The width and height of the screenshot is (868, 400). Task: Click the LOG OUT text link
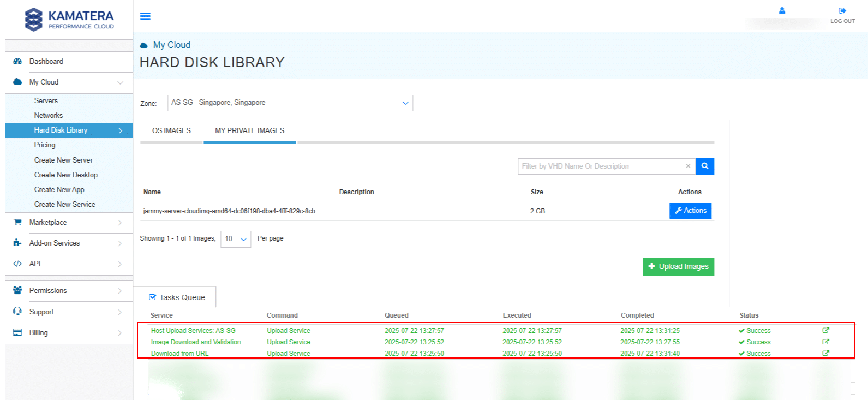(842, 21)
